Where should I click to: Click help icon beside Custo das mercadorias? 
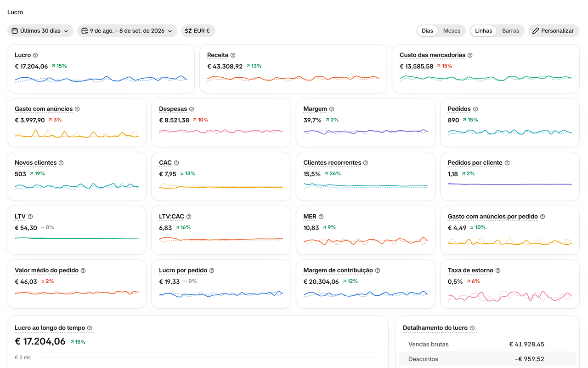click(470, 55)
